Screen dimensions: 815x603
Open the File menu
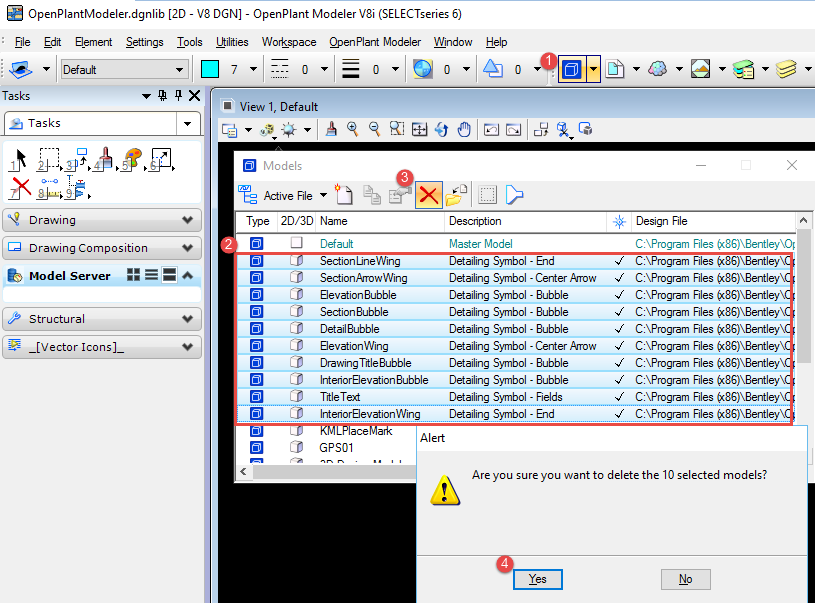click(x=22, y=42)
